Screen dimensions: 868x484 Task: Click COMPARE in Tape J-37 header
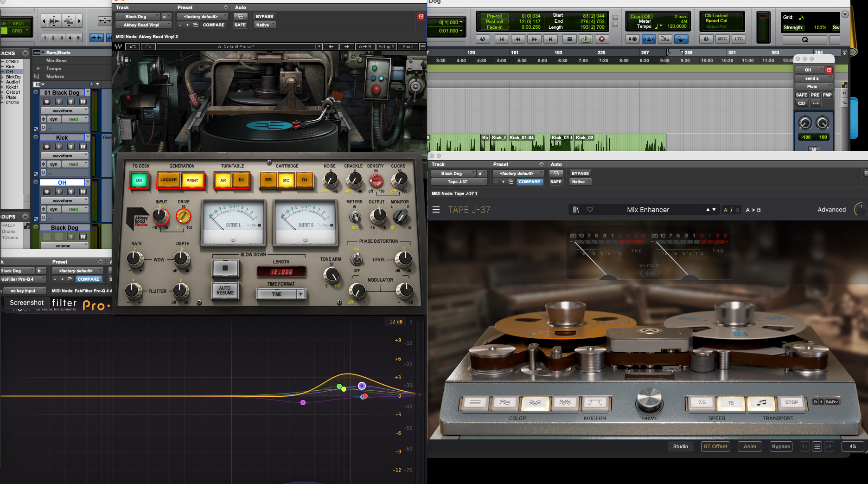[530, 182]
